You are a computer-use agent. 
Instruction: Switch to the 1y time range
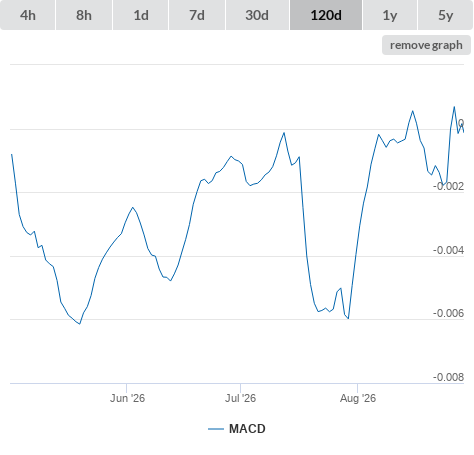point(390,15)
